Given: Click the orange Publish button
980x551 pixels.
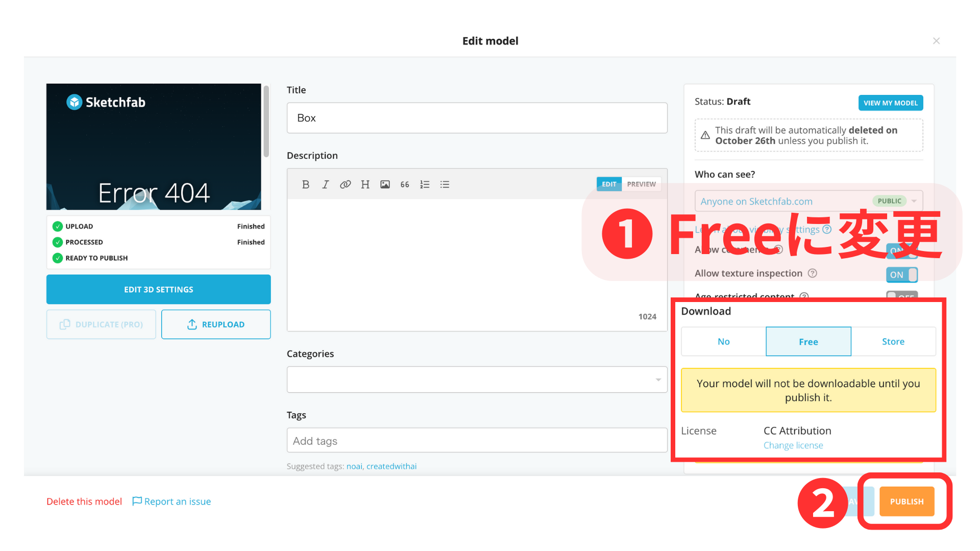Looking at the screenshot, I should tap(906, 502).
